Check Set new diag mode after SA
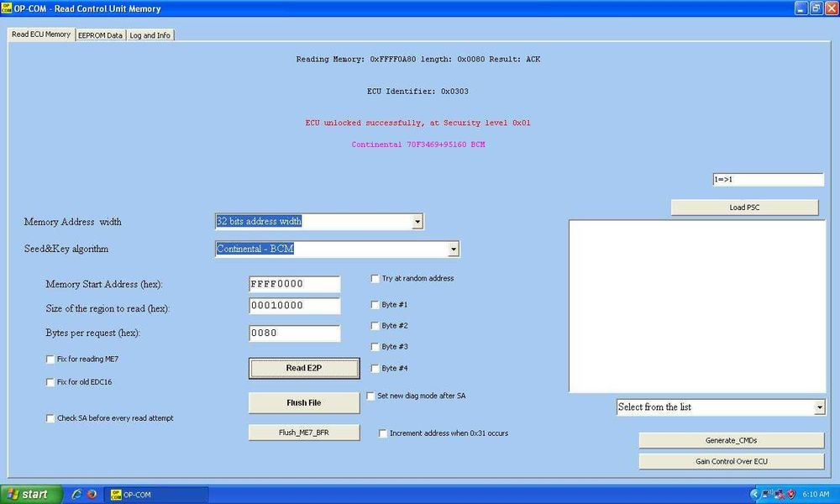 point(370,396)
